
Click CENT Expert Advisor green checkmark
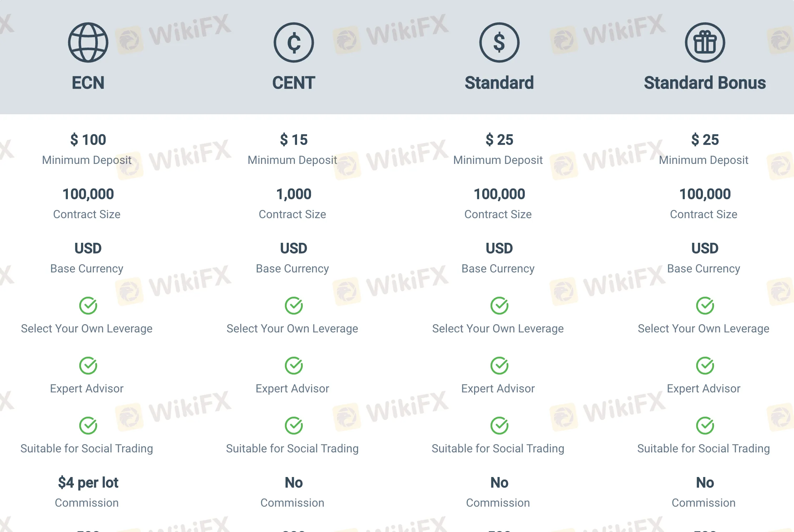click(x=294, y=366)
